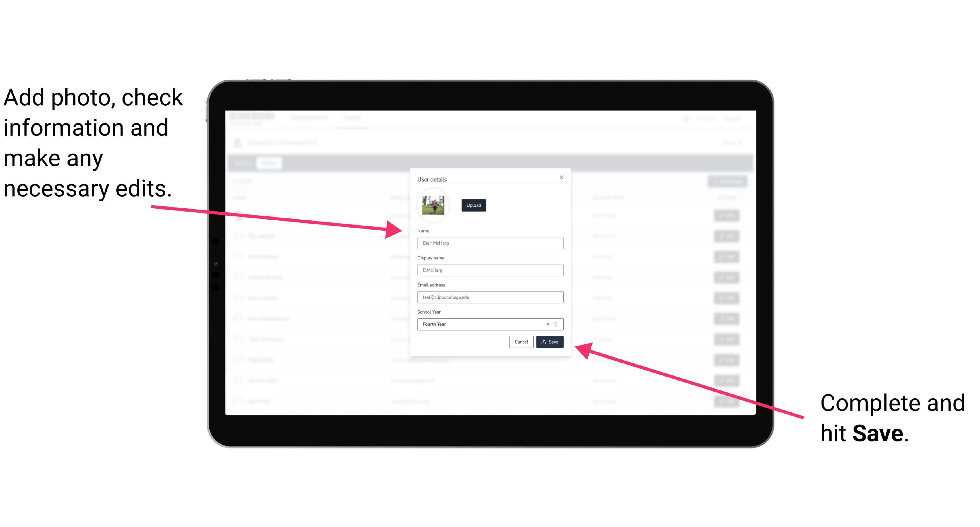This screenshot has width=980, height=527.
Task: Click the Upload button to add photo
Action: pyautogui.click(x=473, y=205)
